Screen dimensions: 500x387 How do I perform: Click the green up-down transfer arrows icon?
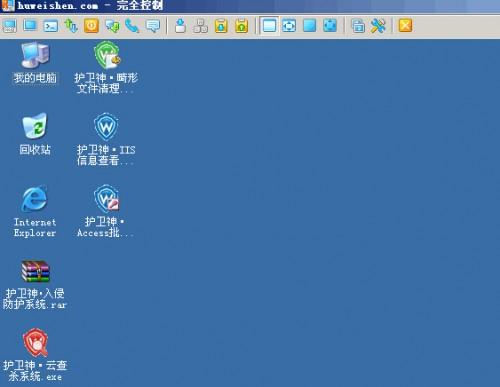coord(71,26)
